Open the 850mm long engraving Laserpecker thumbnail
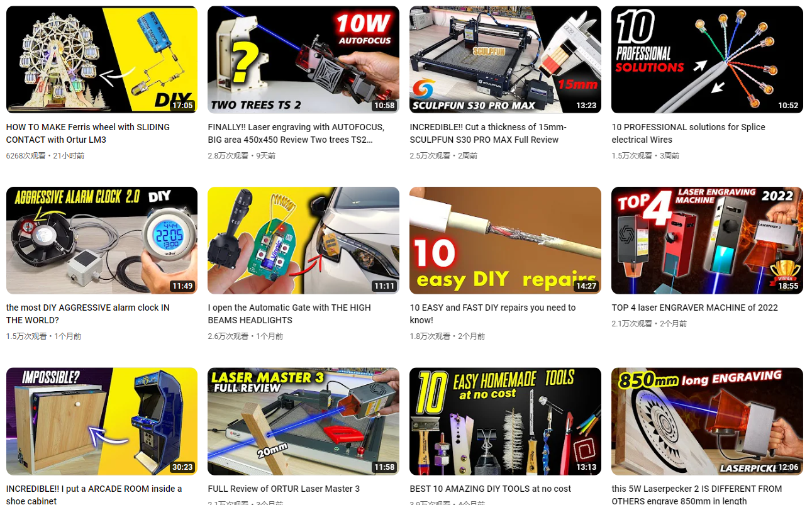This screenshot has width=812, height=505. [707, 421]
